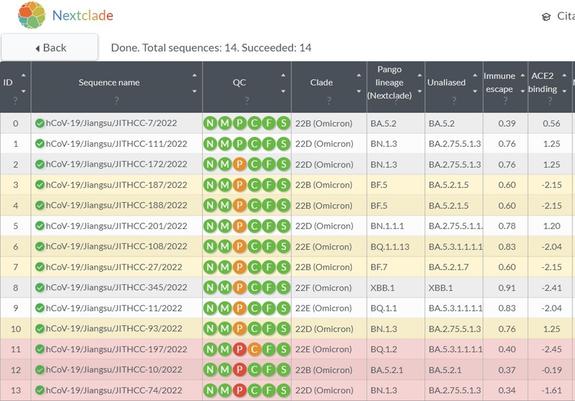Viewport: 575px width, 401px height.
Task: Click the red P badge for JITHCC-197
Action: pyautogui.click(x=239, y=349)
